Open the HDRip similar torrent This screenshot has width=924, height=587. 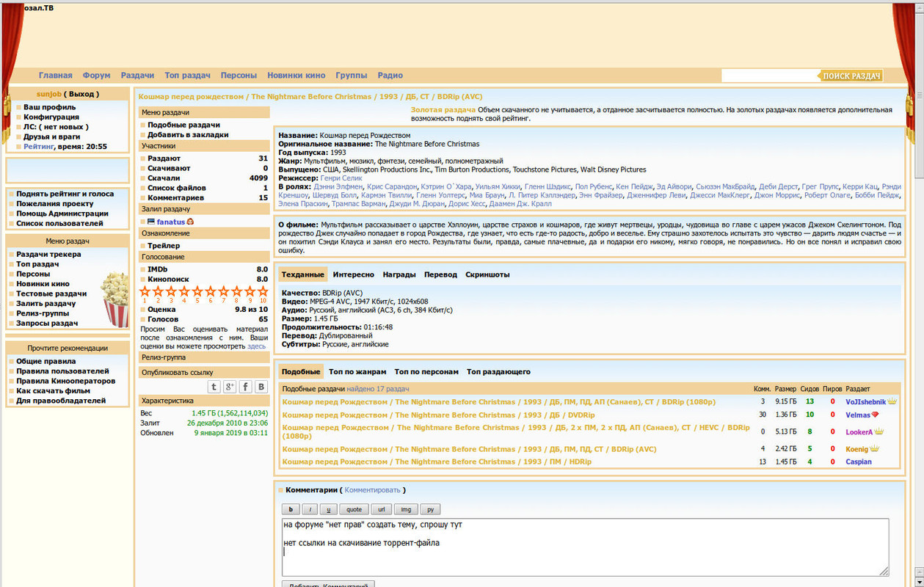point(437,462)
